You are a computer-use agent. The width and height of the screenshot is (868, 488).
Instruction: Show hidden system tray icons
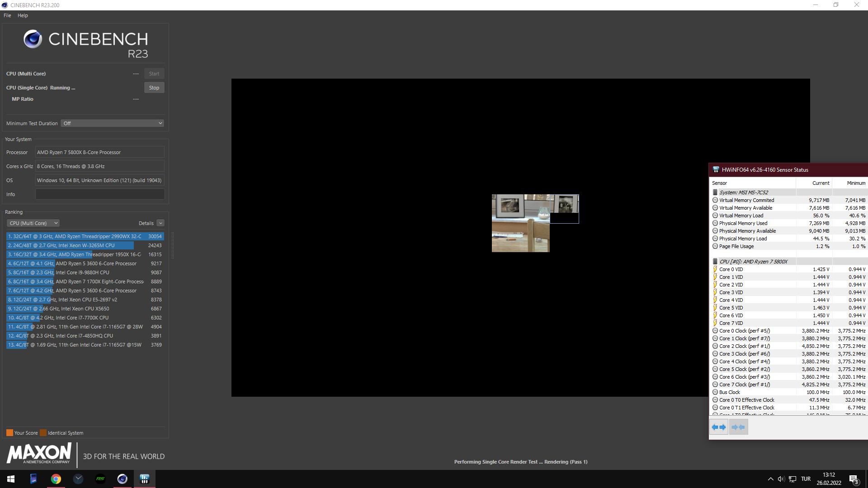pos(770,479)
